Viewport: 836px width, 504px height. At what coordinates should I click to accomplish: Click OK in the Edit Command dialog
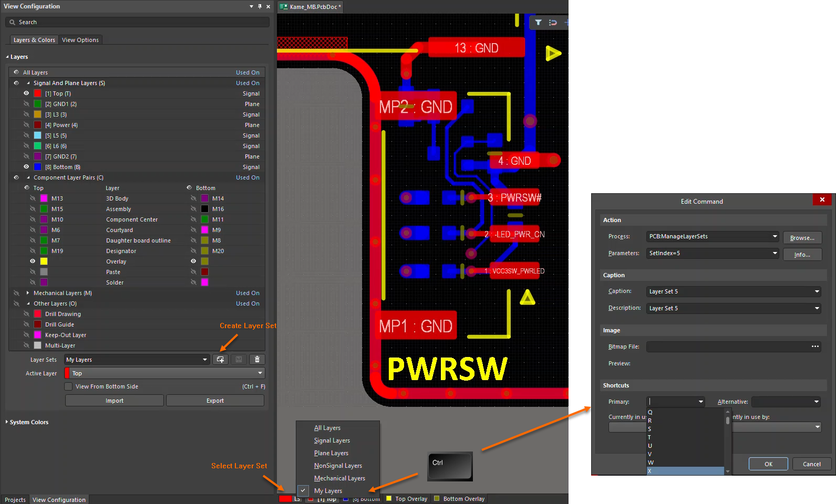pos(768,464)
